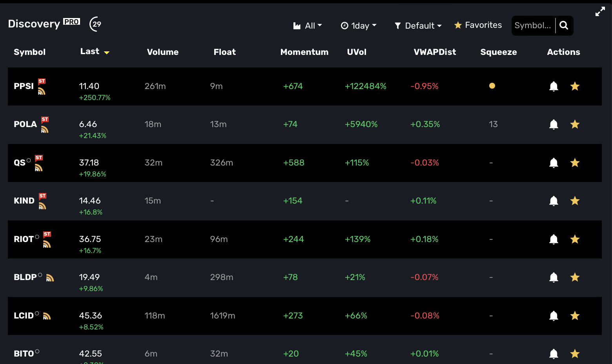Click into the Symbol search field
The height and width of the screenshot is (364, 612).
532,25
